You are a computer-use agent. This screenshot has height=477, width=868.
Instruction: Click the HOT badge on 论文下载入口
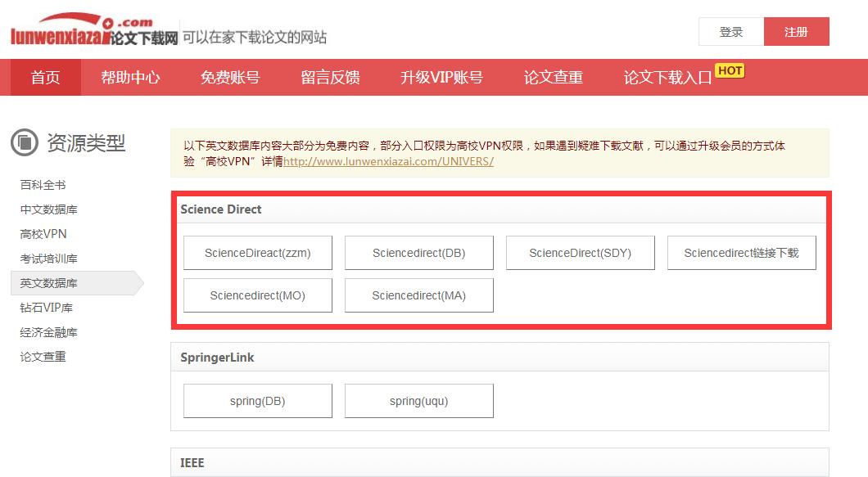tap(728, 71)
